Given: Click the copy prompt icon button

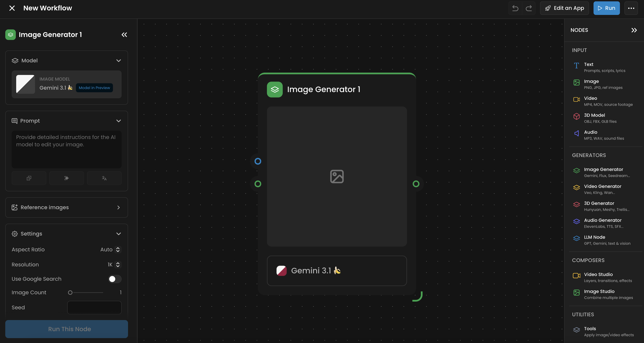Looking at the screenshot, I should click(x=29, y=178).
